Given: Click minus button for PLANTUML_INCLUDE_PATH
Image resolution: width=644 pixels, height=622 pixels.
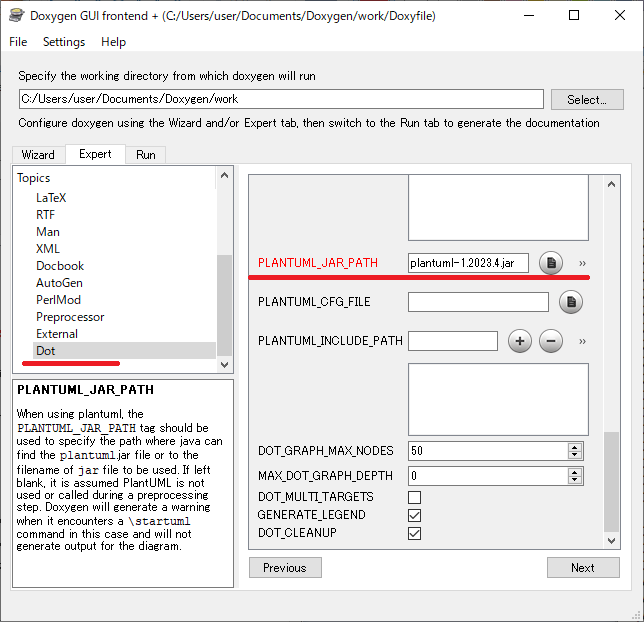Looking at the screenshot, I should 551,341.
